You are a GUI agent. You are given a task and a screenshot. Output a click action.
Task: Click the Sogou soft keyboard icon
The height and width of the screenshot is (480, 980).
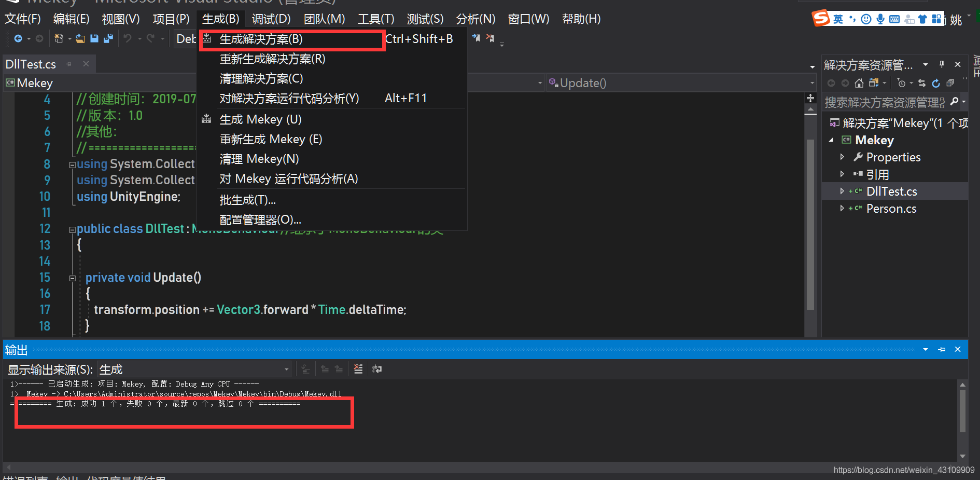click(x=894, y=19)
